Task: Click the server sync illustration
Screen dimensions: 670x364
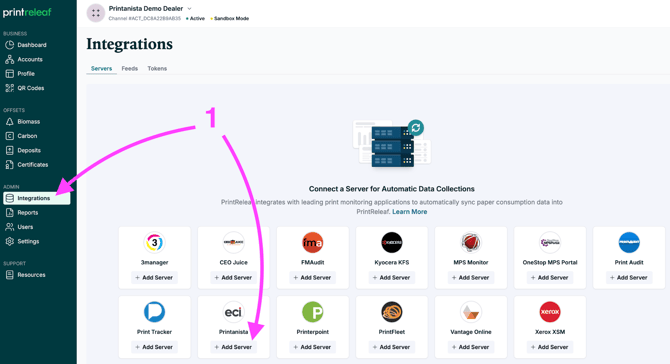Action: tap(392, 144)
